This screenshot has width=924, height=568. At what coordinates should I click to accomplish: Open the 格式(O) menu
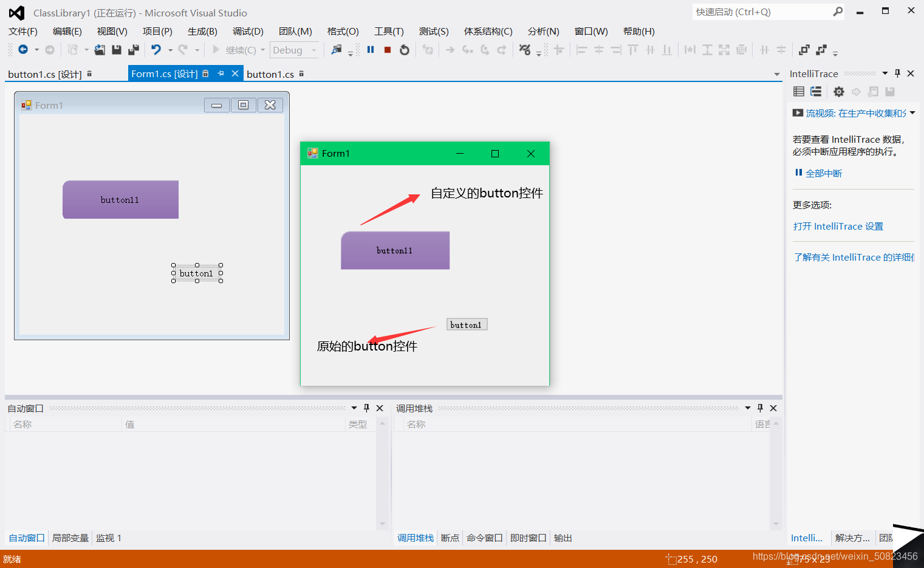343,32
